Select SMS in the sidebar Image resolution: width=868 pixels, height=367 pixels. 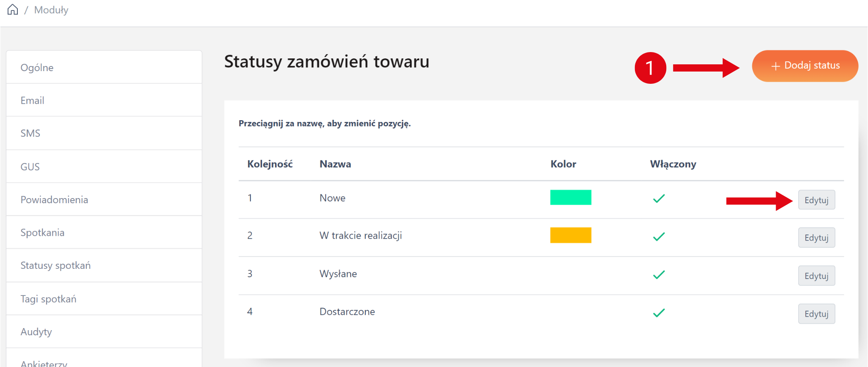(30, 133)
